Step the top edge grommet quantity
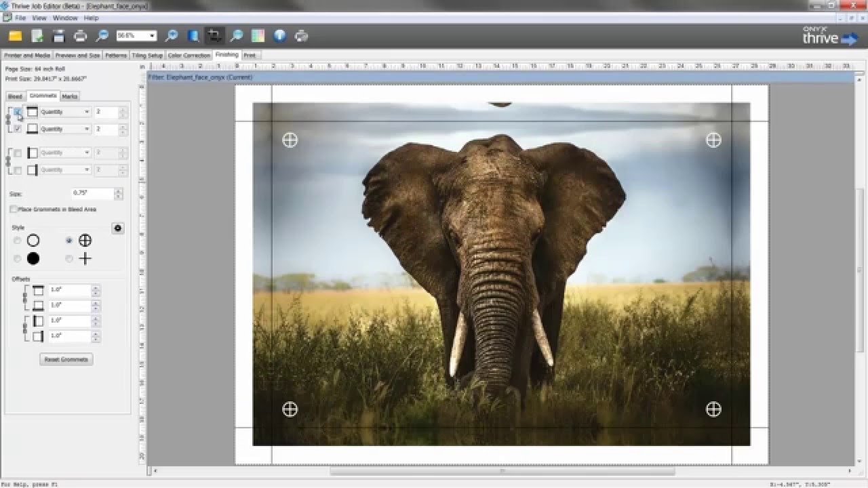Image resolution: width=868 pixels, height=488 pixels. pyautogui.click(x=123, y=112)
